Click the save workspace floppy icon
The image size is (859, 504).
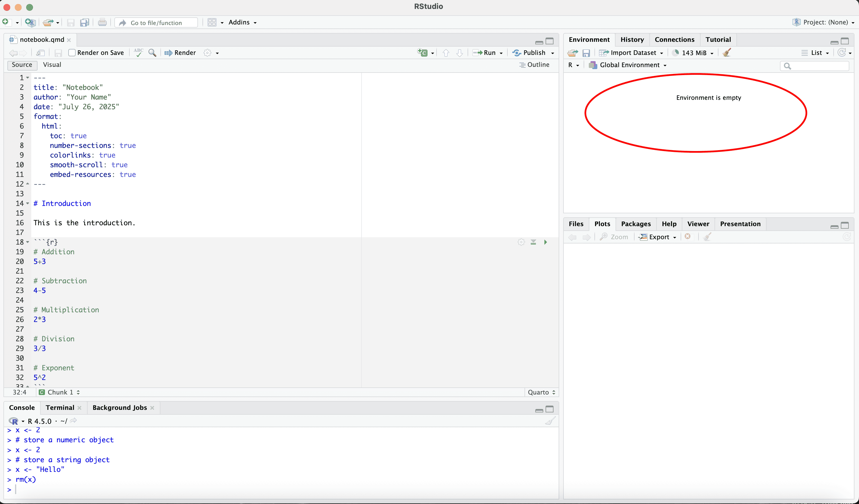(586, 53)
